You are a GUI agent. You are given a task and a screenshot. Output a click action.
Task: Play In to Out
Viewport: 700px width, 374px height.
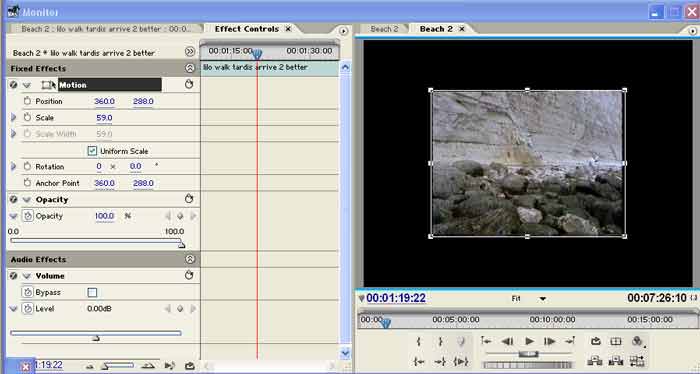(x=460, y=361)
